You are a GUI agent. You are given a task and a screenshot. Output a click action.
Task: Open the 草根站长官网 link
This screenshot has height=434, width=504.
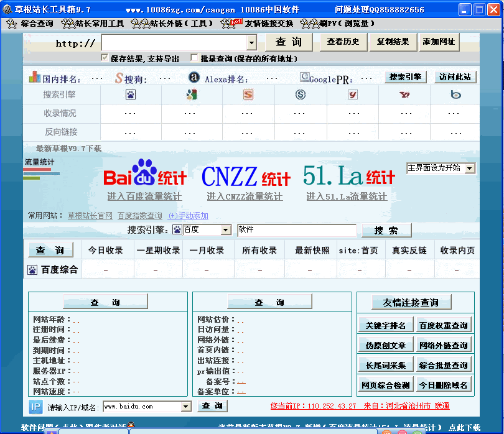coord(90,216)
